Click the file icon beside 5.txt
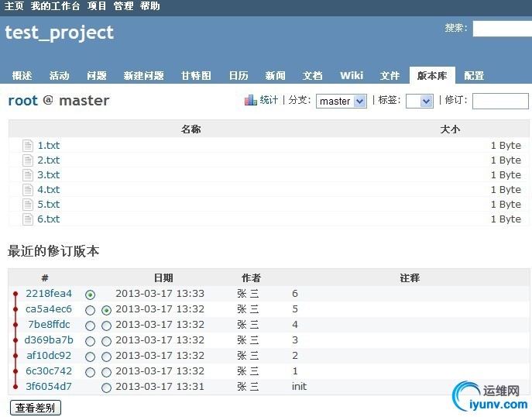The image size is (532, 417). click(x=28, y=205)
